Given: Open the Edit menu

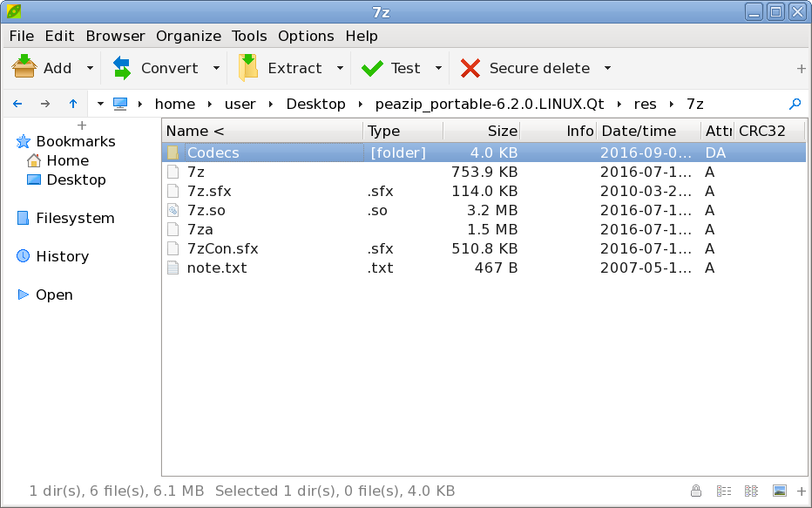Looking at the screenshot, I should tap(59, 37).
